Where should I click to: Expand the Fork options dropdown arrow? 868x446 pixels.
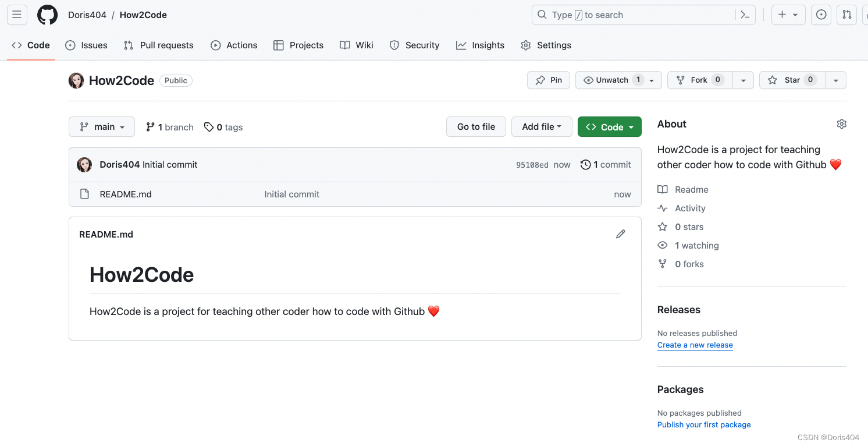click(743, 80)
